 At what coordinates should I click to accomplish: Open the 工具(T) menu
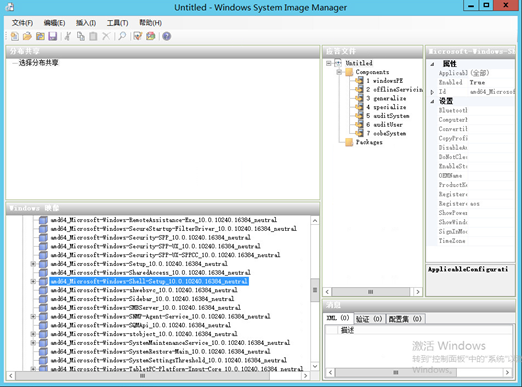coord(117,23)
